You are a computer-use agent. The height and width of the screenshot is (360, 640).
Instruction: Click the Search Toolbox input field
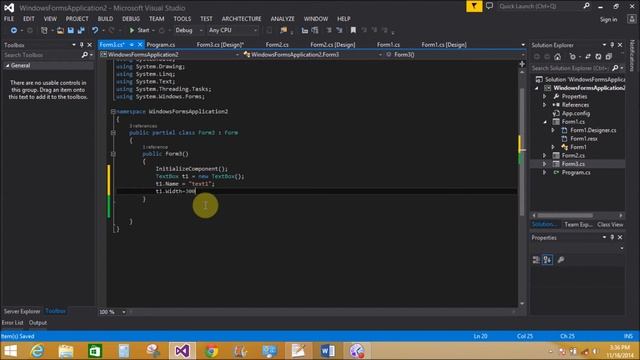tap(42, 55)
